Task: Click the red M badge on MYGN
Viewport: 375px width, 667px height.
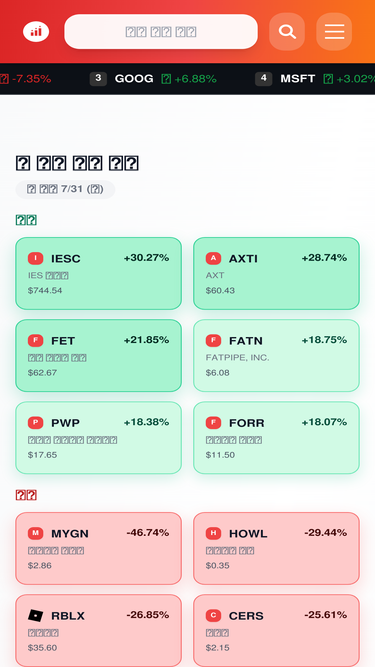Action: (35, 533)
